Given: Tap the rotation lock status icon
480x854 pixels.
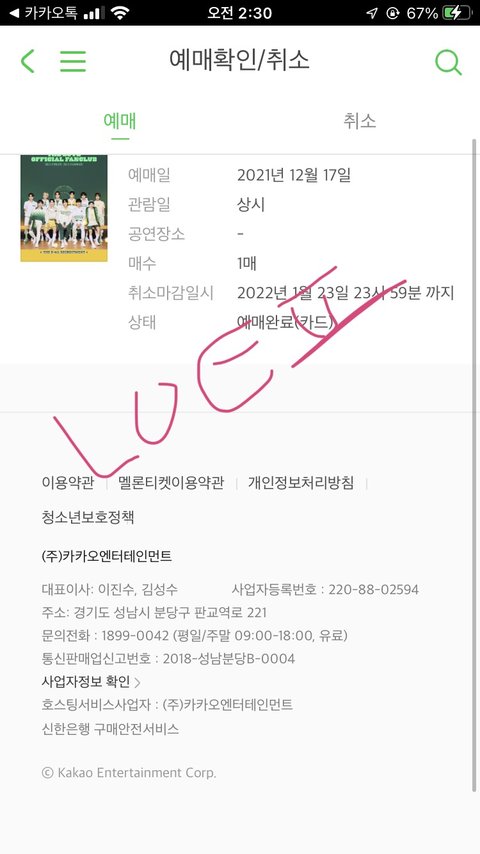Looking at the screenshot, I should (392, 13).
